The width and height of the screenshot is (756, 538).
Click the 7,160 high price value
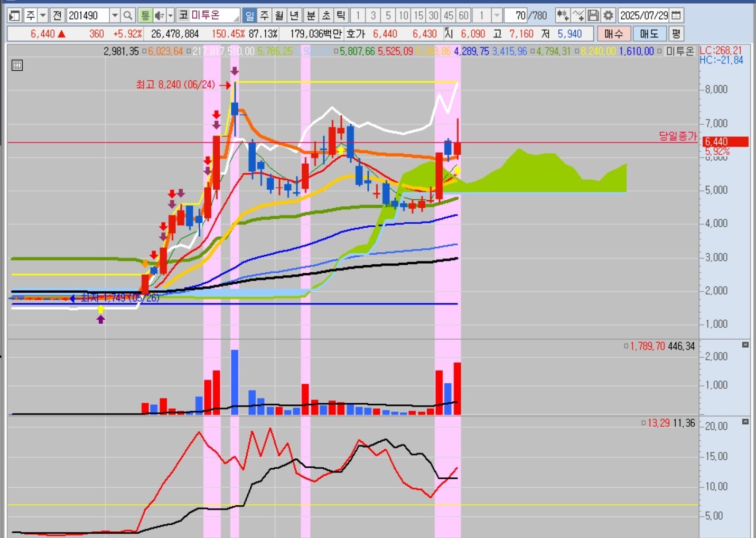pos(521,34)
